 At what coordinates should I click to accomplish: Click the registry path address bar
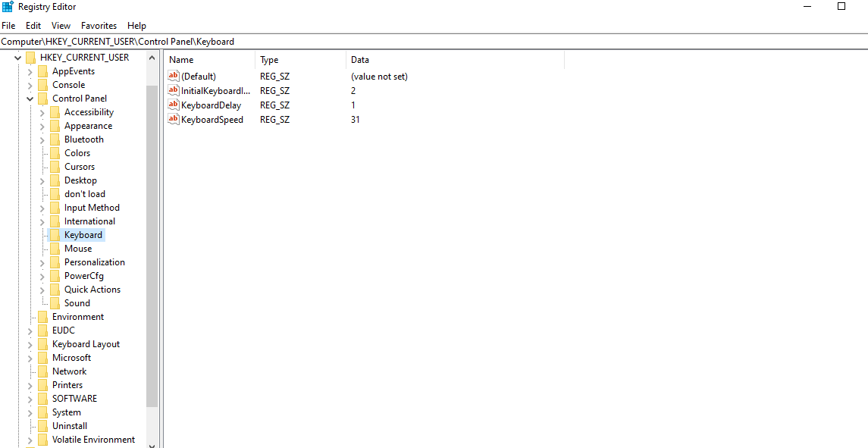click(434, 42)
